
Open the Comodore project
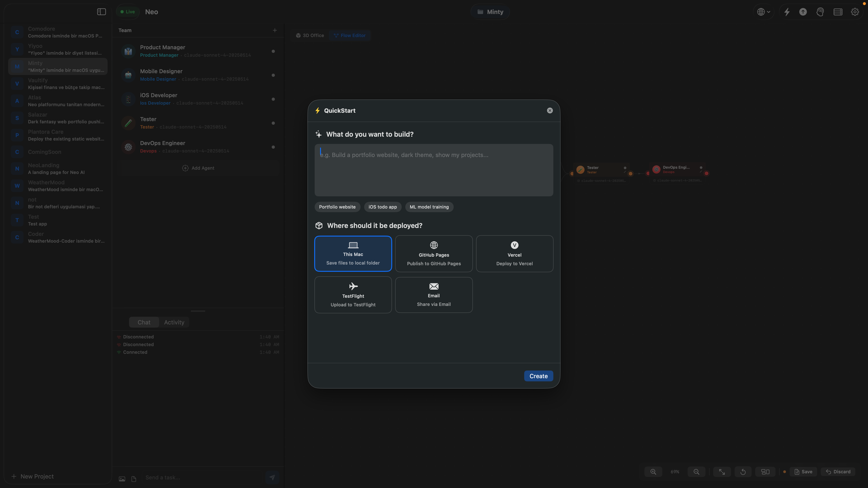(x=58, y=32)
